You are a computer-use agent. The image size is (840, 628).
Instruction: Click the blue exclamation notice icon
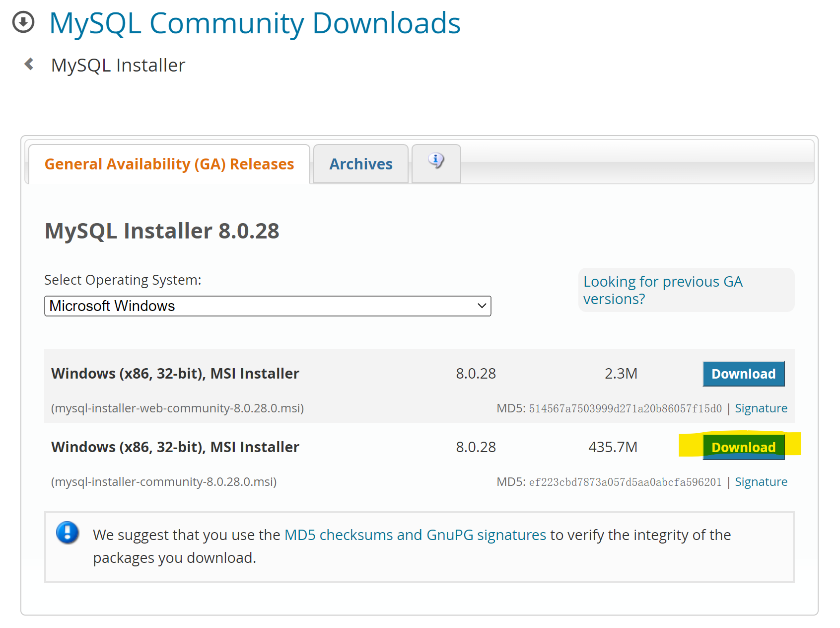tap(68, 533)
